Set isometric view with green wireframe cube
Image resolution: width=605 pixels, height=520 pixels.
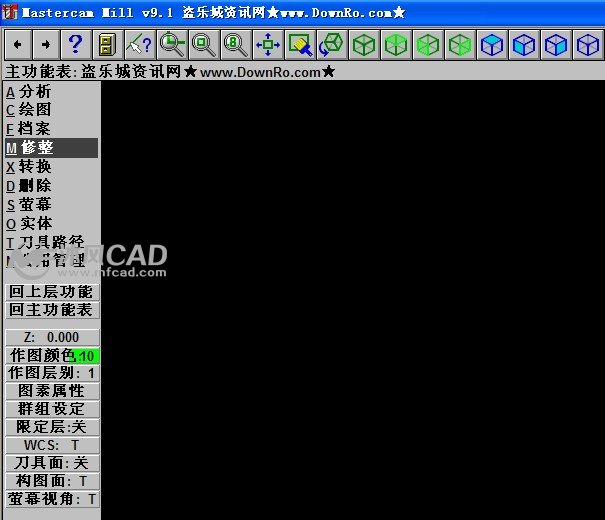pyautogui.click(x=364, y=45)
